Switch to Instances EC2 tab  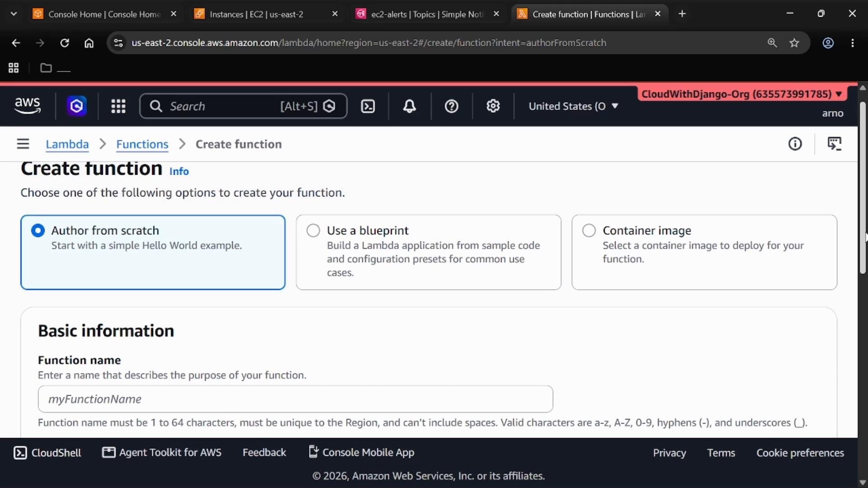266,14
